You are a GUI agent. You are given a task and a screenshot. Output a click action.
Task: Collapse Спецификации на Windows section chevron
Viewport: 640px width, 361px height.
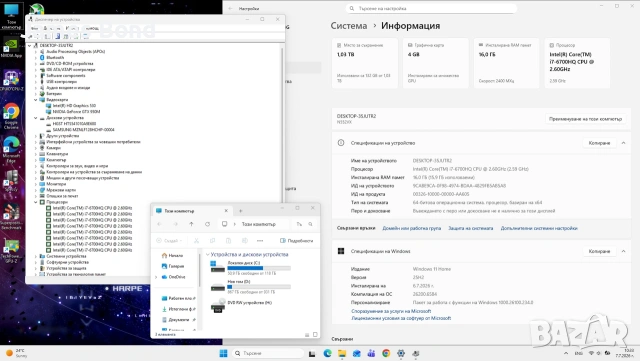tap(623, 251)
